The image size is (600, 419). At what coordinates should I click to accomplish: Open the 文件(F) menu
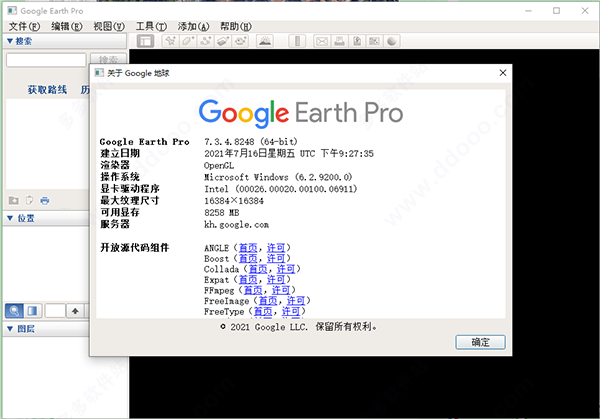click(24, 26)
